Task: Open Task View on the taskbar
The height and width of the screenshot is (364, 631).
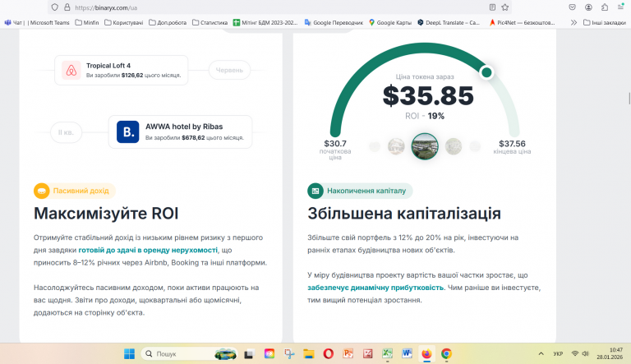Action: tap(249, 354)
